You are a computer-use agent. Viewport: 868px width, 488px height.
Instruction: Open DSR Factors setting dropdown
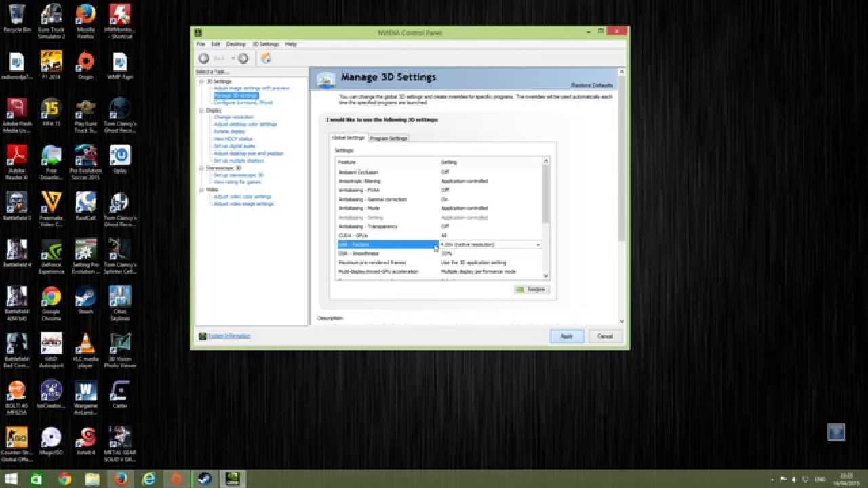pos(538,245)
